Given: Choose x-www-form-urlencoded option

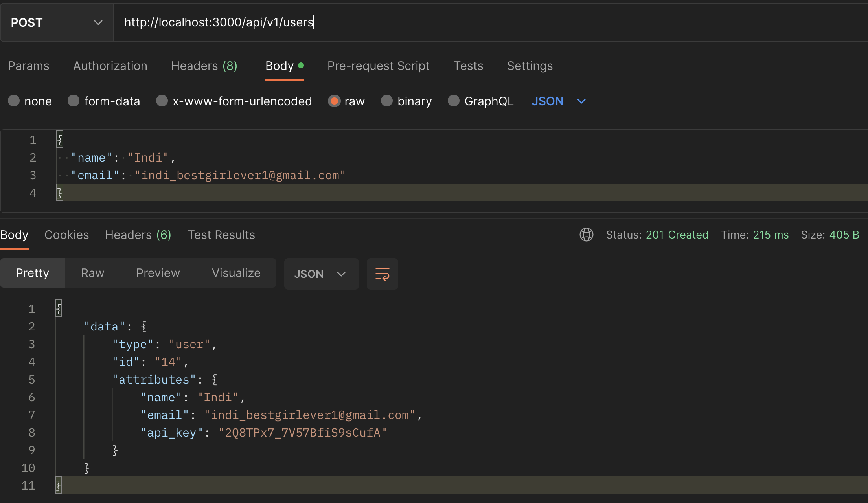Looking at the screenshot, I should pyautogui.click(x=162, y=101).
